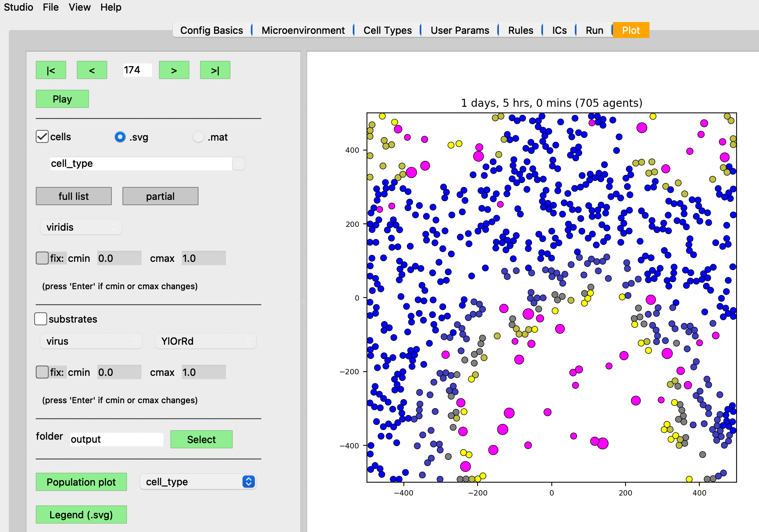Toggle the cells checkbox
The height and width of the screenshot is (532, 759).
(42, 137)
